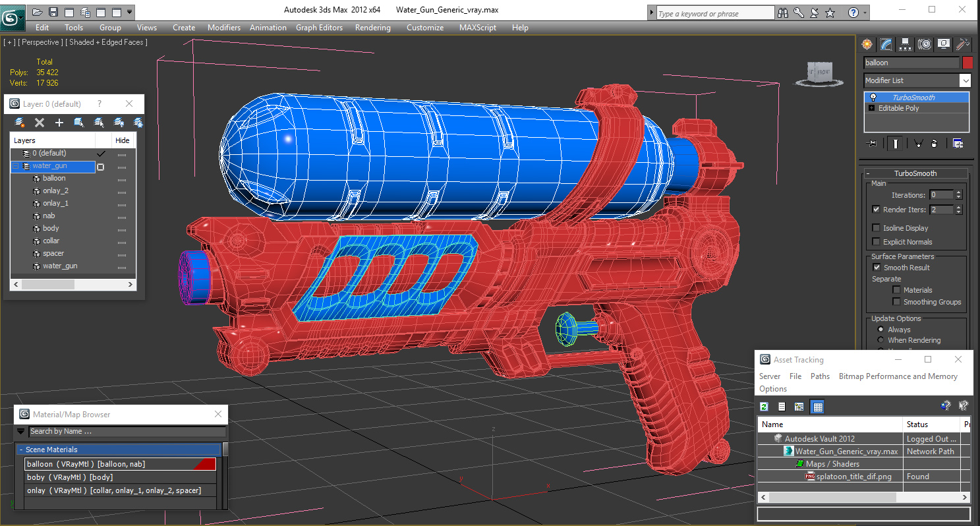The image size is (980, 526).
Task: Switch Asset Tracking to table view icon
Action: pos(817,407)
